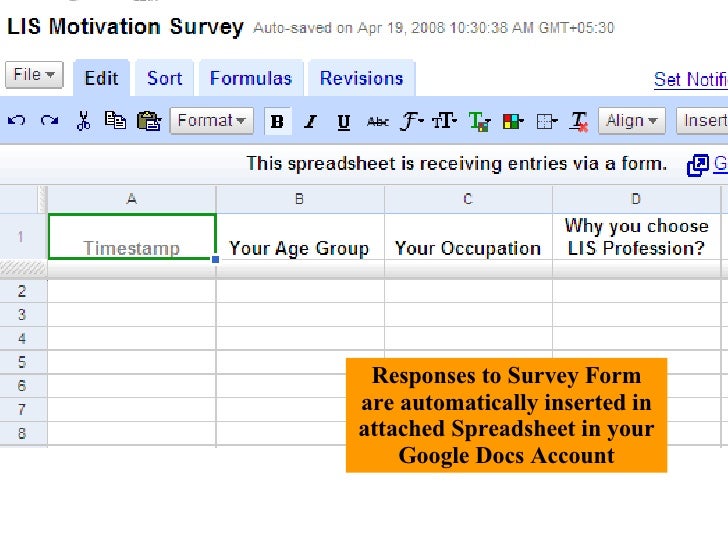Select row 7 header
This screenshot has width=728, height=546.
[22, 410]
